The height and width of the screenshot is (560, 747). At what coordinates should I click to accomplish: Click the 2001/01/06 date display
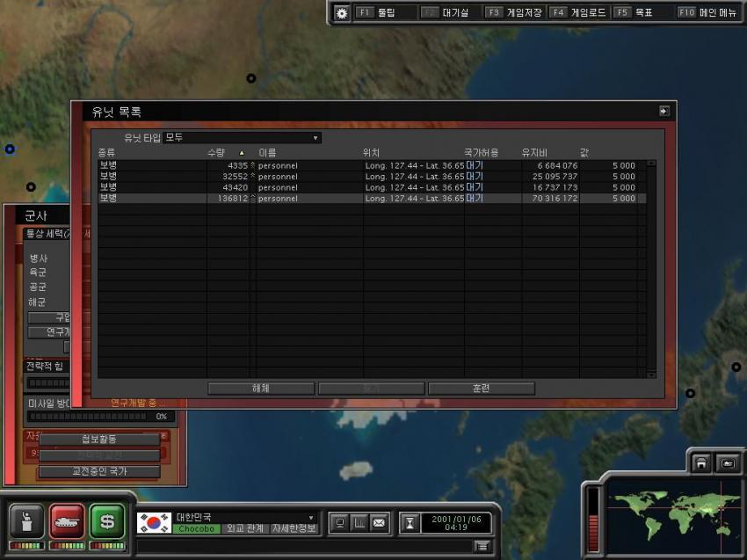[456, 523]
